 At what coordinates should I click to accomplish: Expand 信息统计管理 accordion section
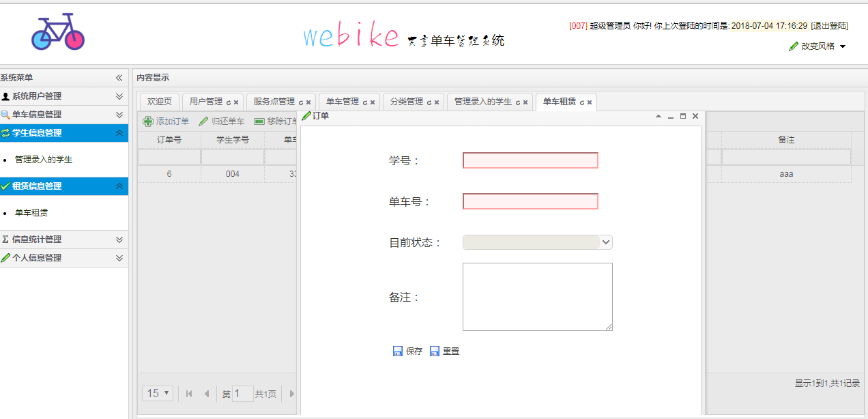coord(119,240)
